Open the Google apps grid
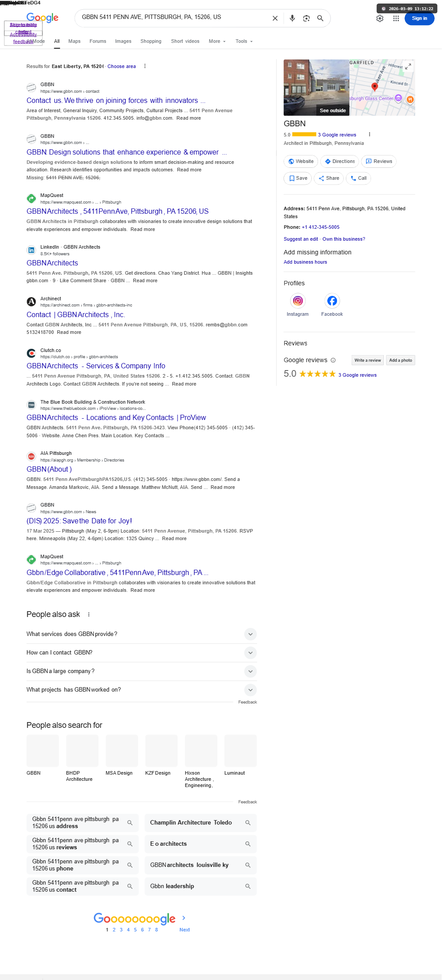Viewport: 447px width, 980px height. click(396, 19)
